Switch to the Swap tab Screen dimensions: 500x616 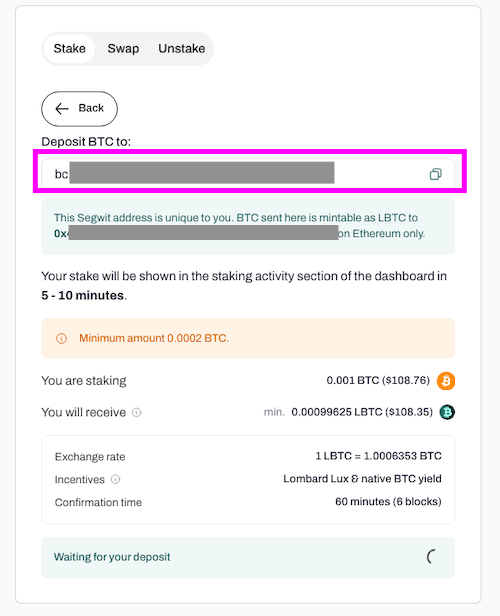coord(123,49)
